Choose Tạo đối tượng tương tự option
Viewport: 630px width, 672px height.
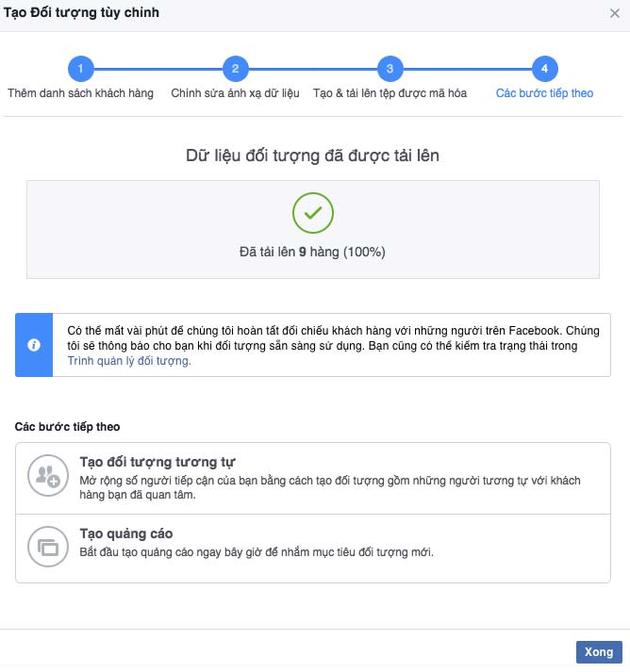313,478
